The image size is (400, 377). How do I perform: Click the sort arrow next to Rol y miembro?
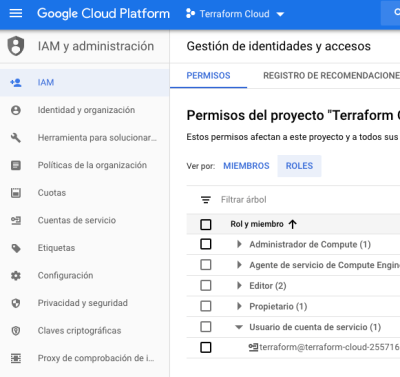pos(293,224)
